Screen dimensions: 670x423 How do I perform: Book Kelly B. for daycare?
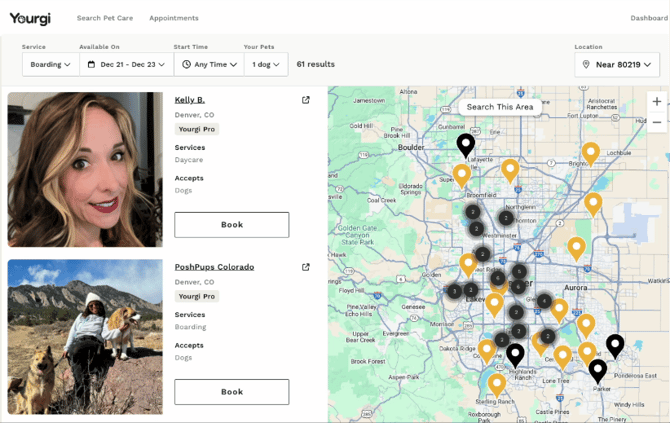coord(231,225)
